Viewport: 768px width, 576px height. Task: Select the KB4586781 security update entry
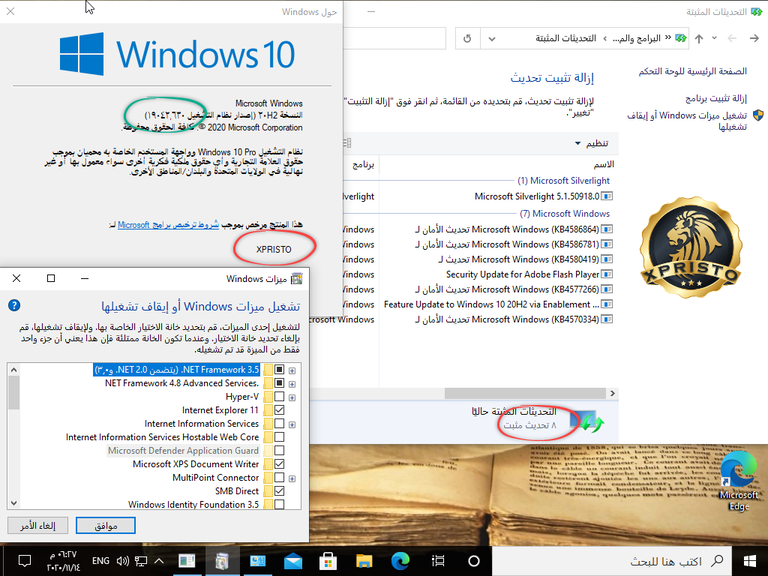click(x=514, y=244)
